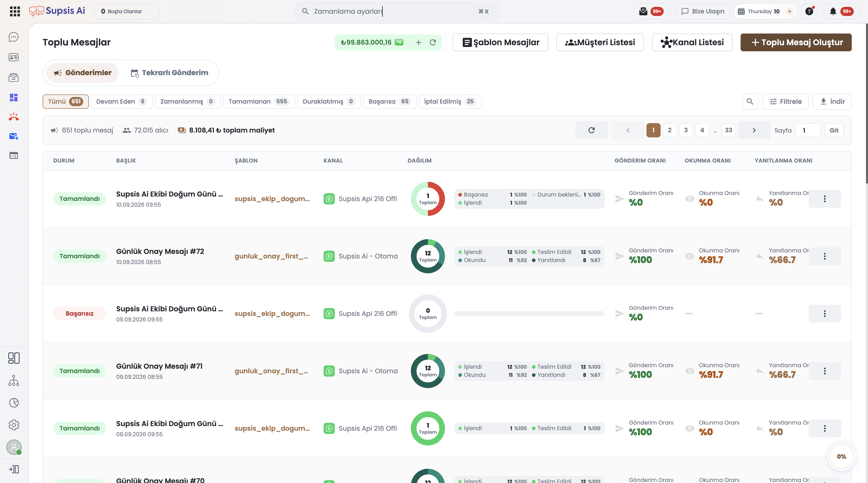Open the contact card sidebar icon
The image size is (868, 483).
tap(13, 57)
